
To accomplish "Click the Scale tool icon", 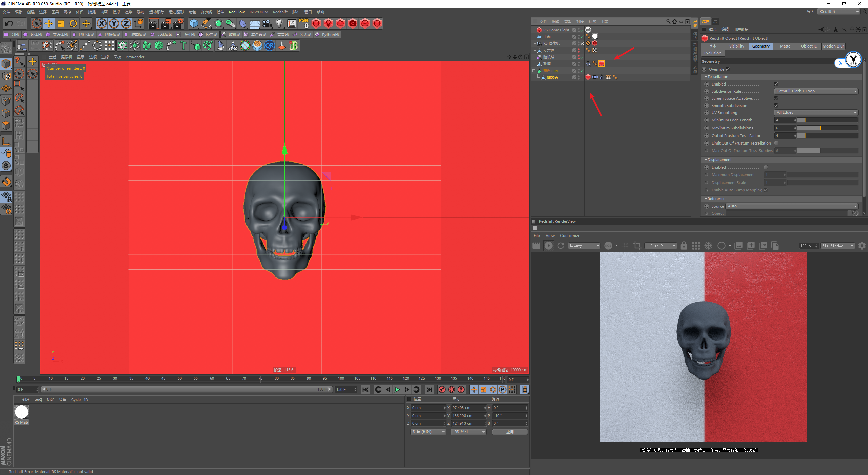I will (x=61, y=23).
